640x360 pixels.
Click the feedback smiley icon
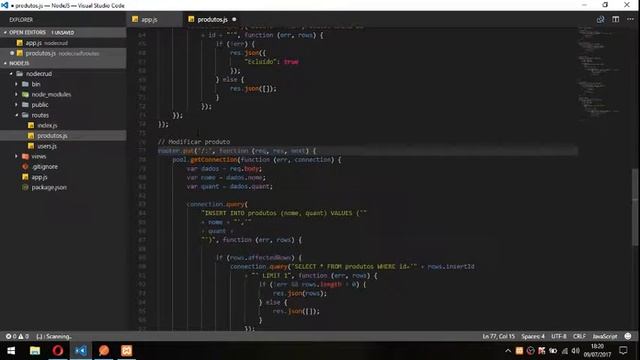(x=628, y=336)
